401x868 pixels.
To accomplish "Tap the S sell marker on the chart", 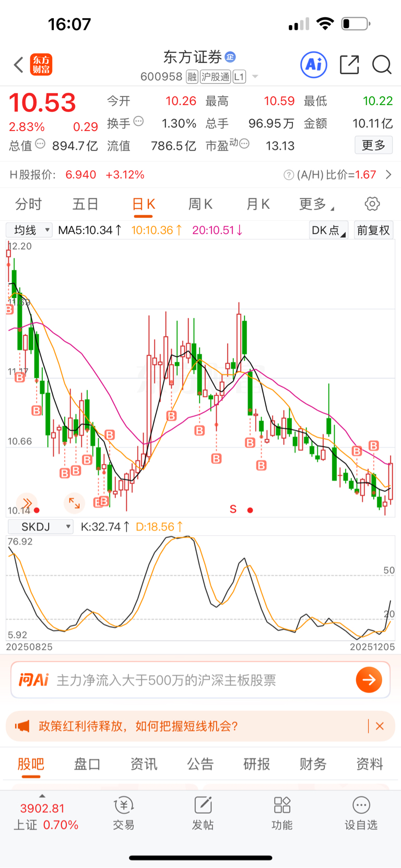I will pyautogui.click(x=233, y=509).
